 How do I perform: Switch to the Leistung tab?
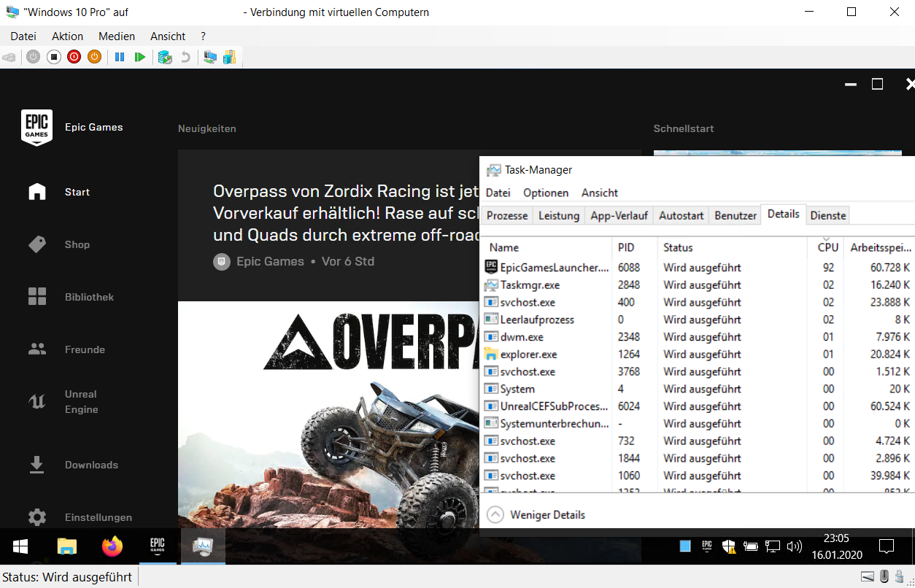[559, 215]
